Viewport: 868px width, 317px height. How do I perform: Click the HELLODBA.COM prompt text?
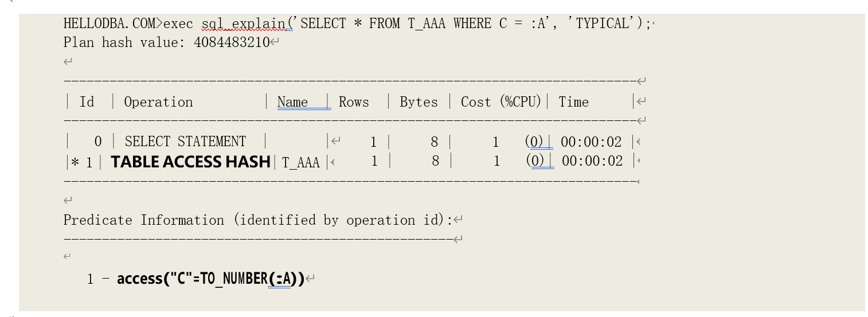point(109,24)
